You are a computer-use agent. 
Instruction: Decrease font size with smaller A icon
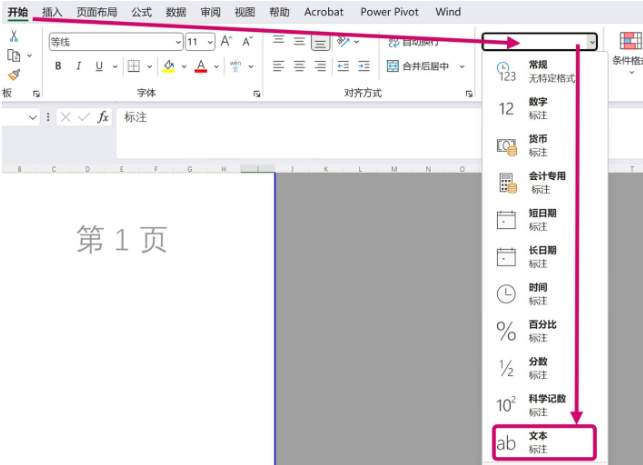247,41
